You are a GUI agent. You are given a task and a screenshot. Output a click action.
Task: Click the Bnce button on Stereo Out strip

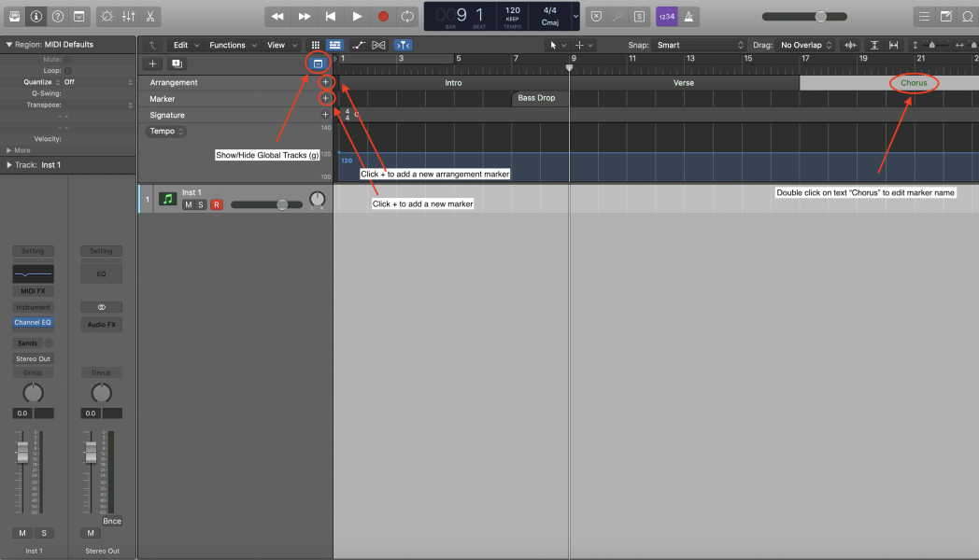[x=112, y=522]
